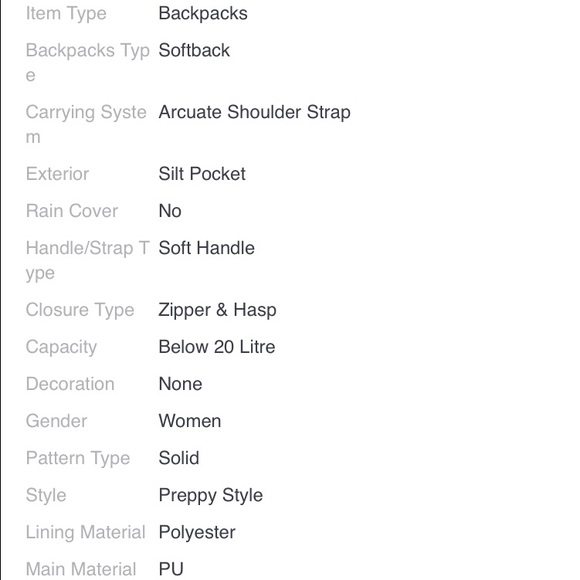Select the Arcuate Shoulder Strap text
Screen dimensions: 580x580
[x=254, y=112]
